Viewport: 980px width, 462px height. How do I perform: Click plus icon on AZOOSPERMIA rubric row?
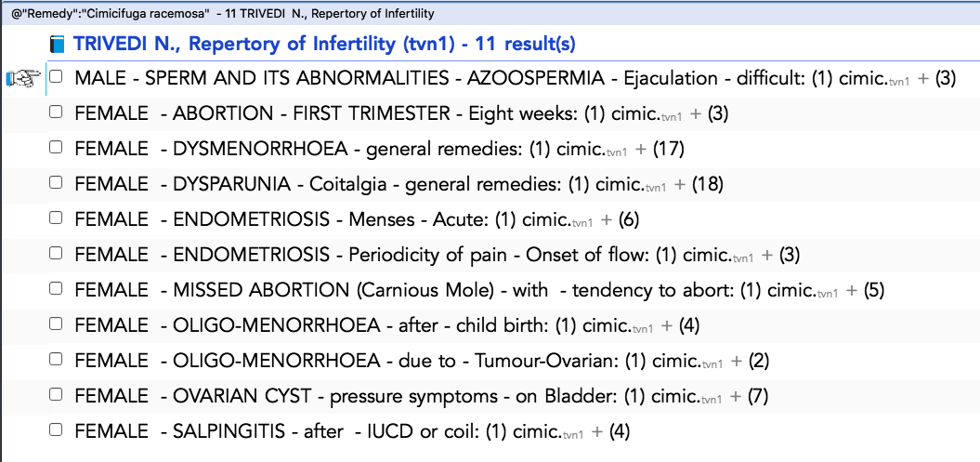pyautogui.click(x=923, y=79)
